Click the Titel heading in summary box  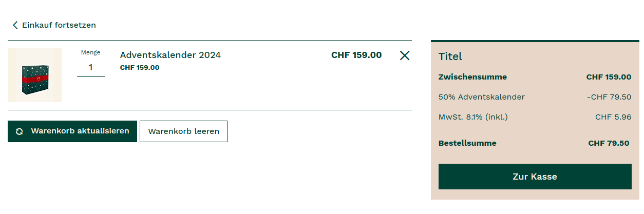450,56
